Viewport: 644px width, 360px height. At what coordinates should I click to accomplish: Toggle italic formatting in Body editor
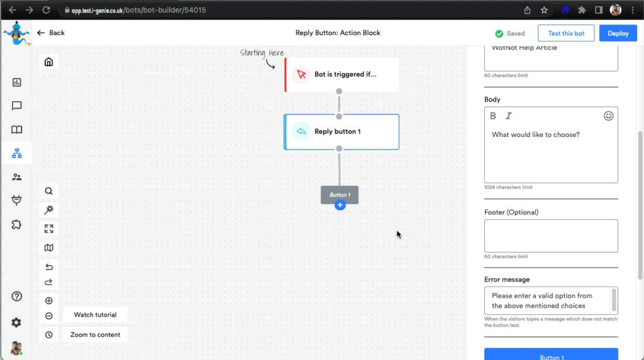(x=509, y=116)
